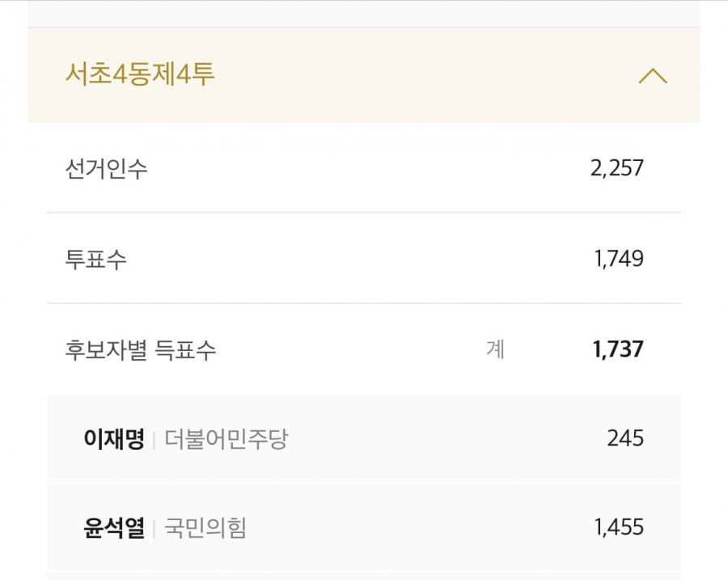728x580 pixels.
Task: Click the 더불어민주당 party label
Action: [226, 438]
